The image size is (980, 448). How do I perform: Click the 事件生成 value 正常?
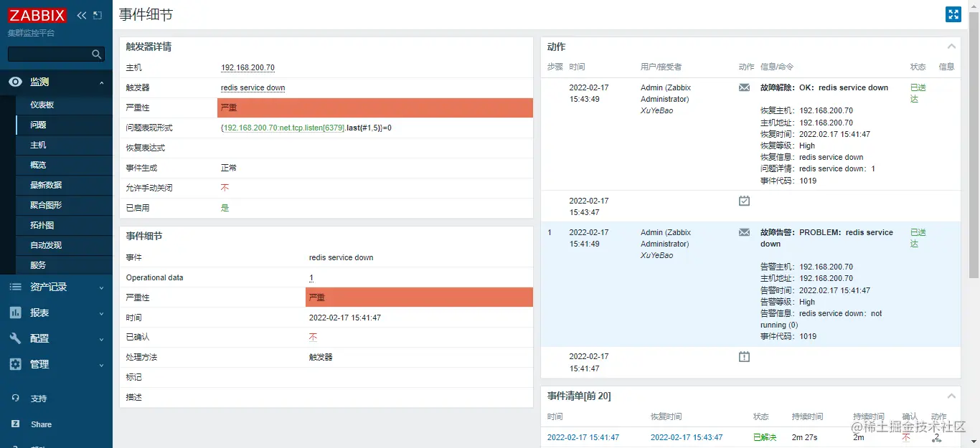229,168
